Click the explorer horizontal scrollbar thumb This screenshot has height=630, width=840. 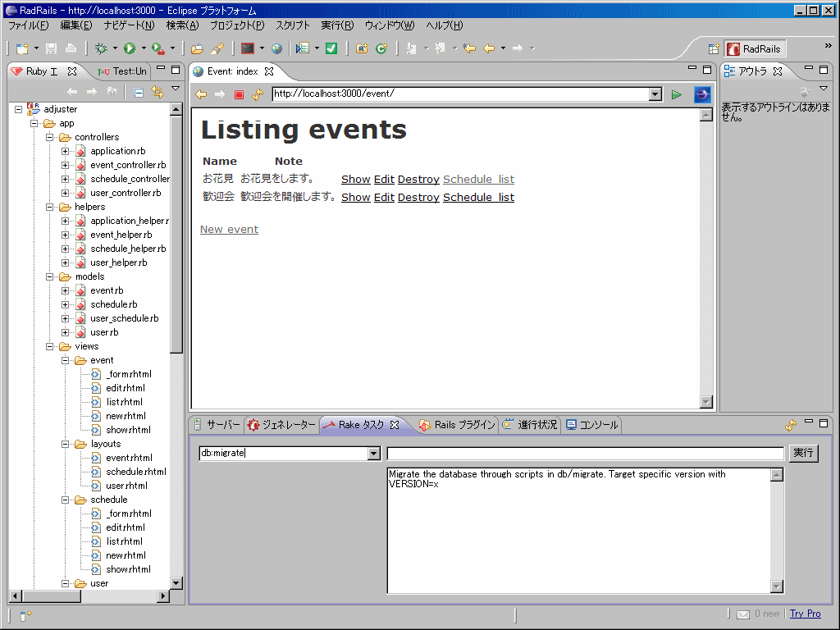(52, 596)
